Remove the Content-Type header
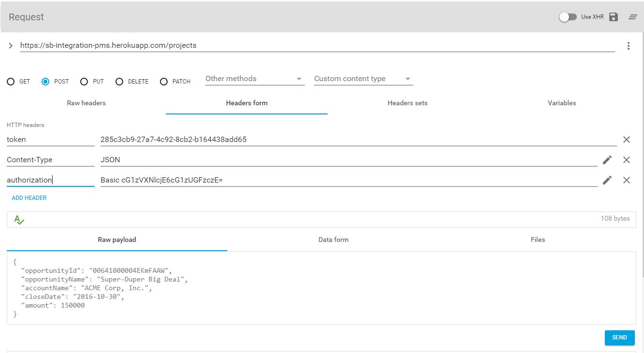This screenshot has width=644, height=353. (x=627, y=160)
